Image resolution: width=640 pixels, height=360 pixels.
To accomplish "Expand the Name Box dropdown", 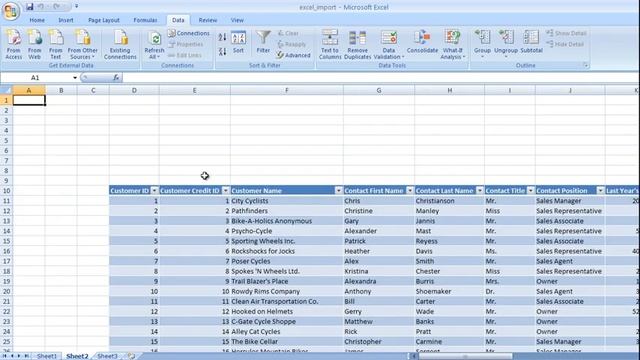I will (x=75, y=78).
